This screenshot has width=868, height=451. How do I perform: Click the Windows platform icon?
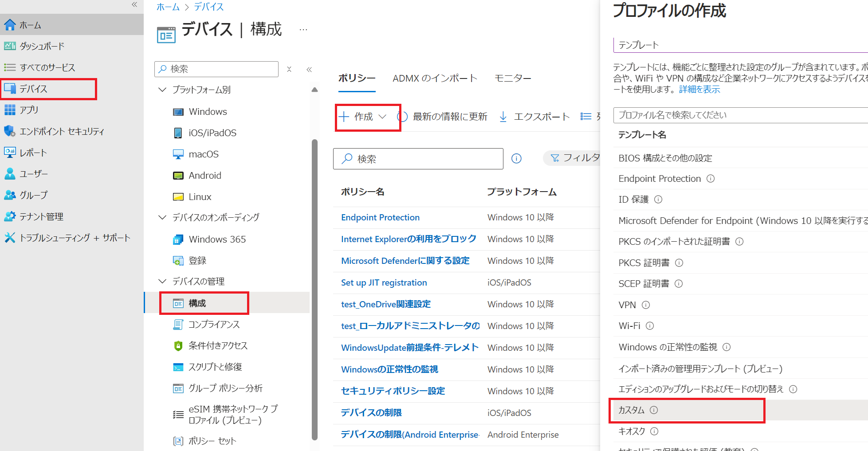pos(178,112)
